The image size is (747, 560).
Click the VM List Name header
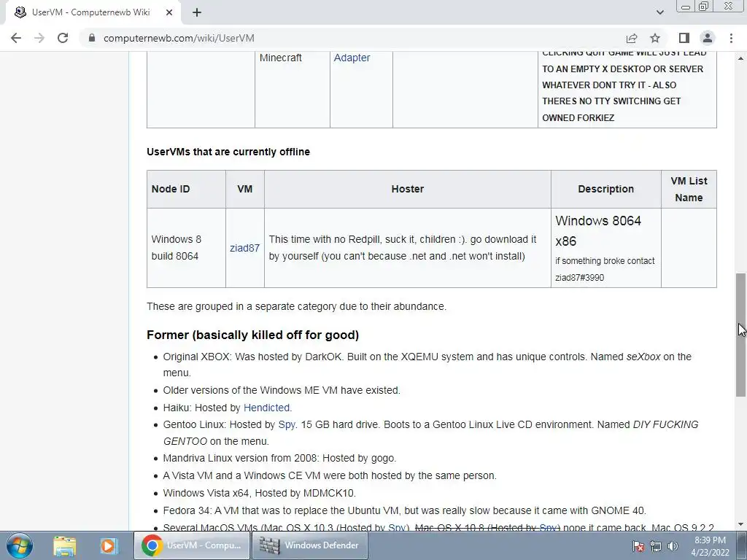689,189
